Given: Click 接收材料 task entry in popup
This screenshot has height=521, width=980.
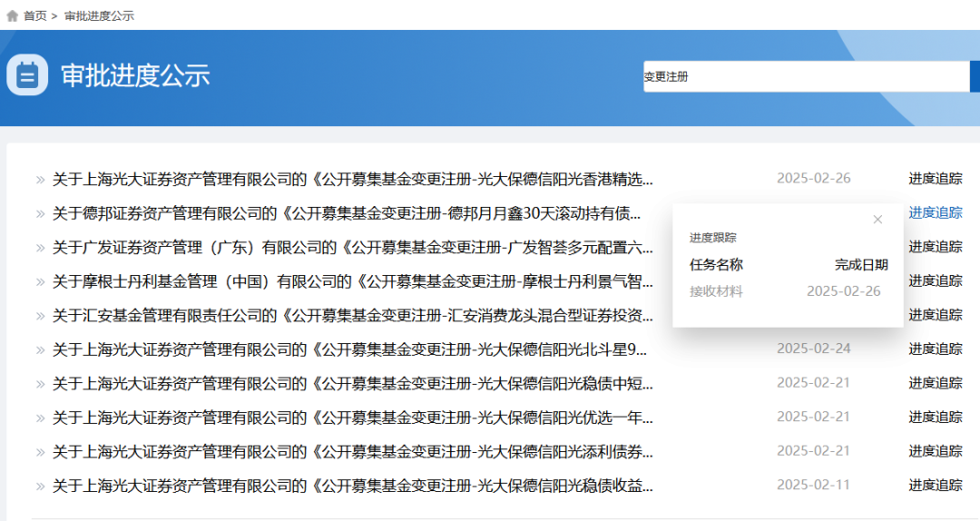Looking at the screenshot, I should tap(716, 291).
